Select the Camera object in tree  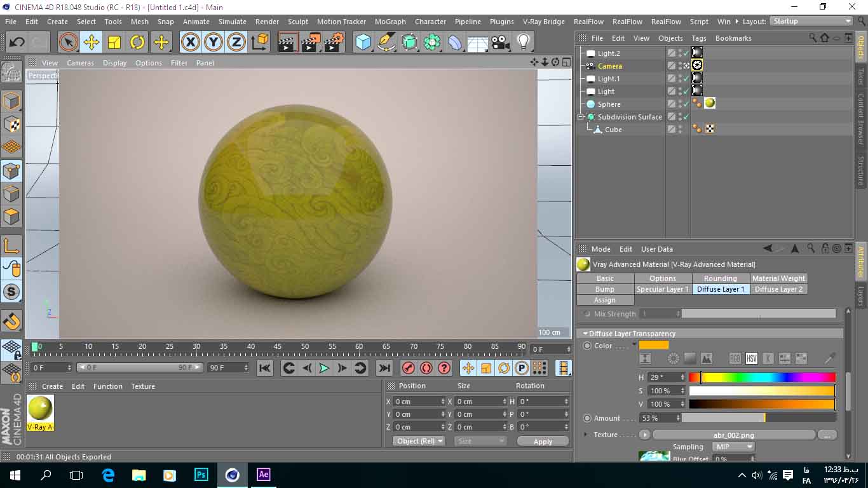tap(609, 66)
